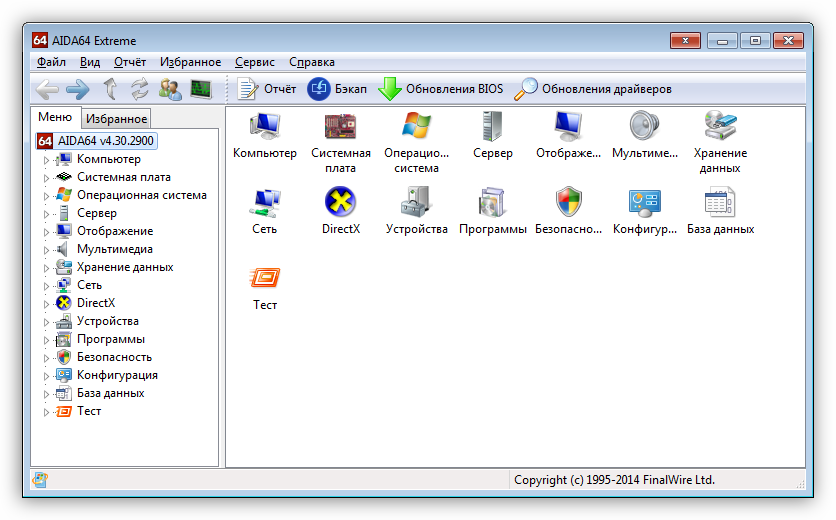Open the Безопасность shield icon
This screenshot has width=836, height=520.
click(568, 203)
